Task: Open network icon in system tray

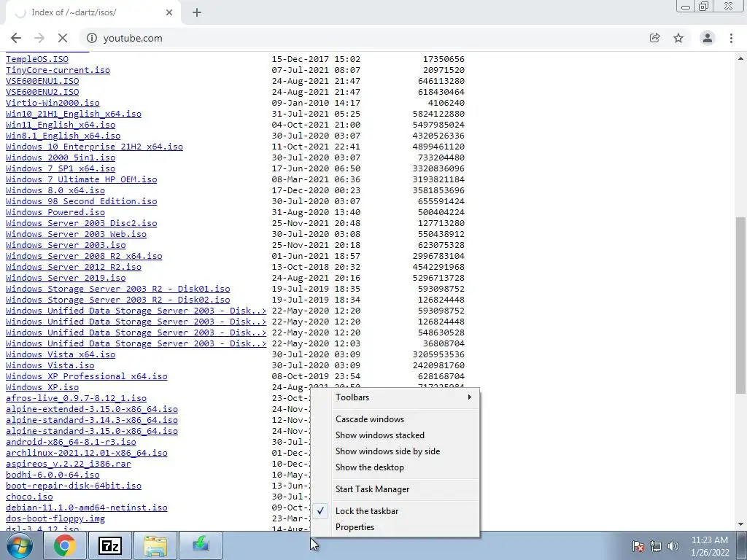Action: coord(656,546)
